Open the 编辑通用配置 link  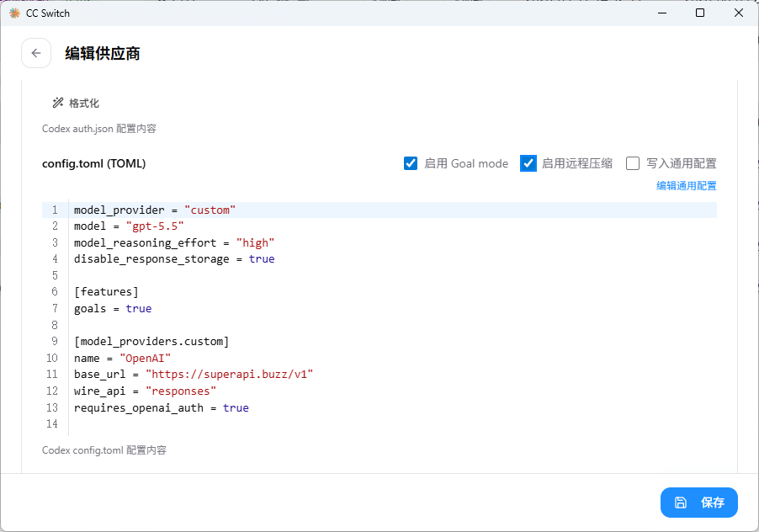pyautogui.click(x=687, y=186)
